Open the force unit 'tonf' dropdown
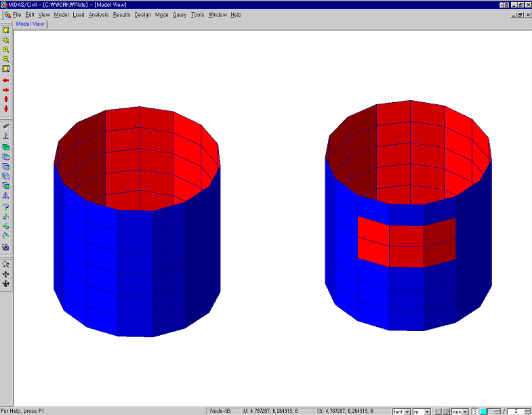Image resolution: width=532 pixels, height=415 pixels. pos(407,411)
